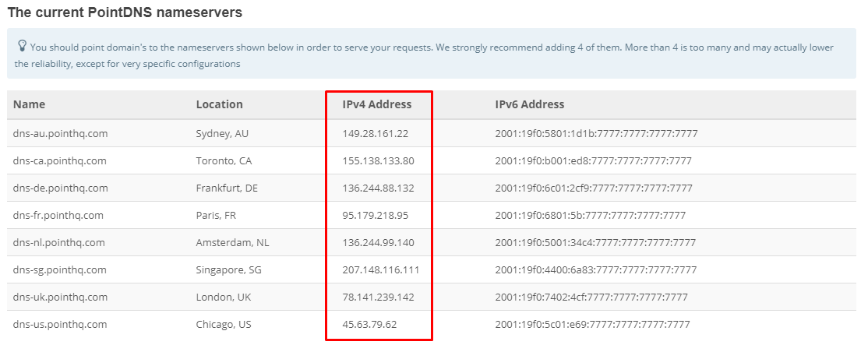
Task: Select dns-fr.pointhq.com nameserver name
Action: click(58, 215)
